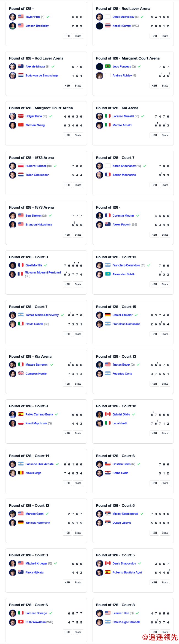Screen dimensions: 179x644
Task: Click Gael Monfils' avatar picture
Action: tap(13, 266)
